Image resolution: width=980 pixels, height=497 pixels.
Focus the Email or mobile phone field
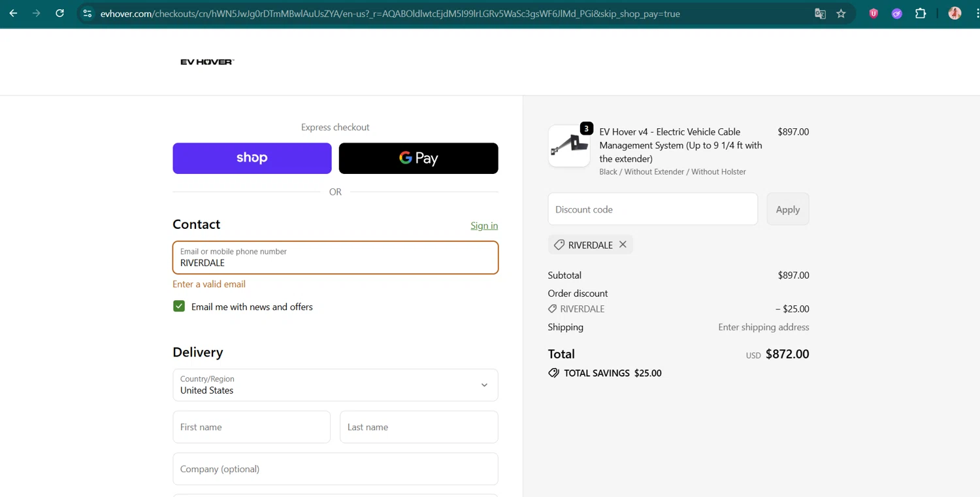tap(335, 258)
